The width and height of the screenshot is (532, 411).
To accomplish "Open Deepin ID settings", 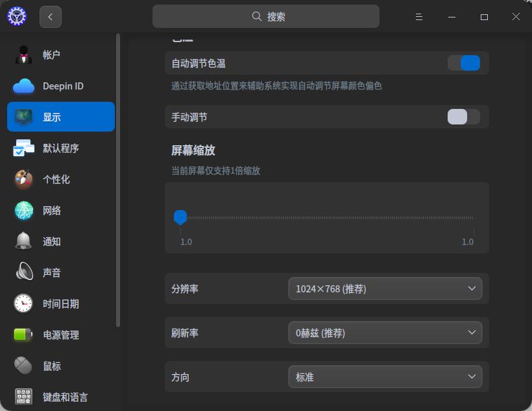I will pos(61,86).
